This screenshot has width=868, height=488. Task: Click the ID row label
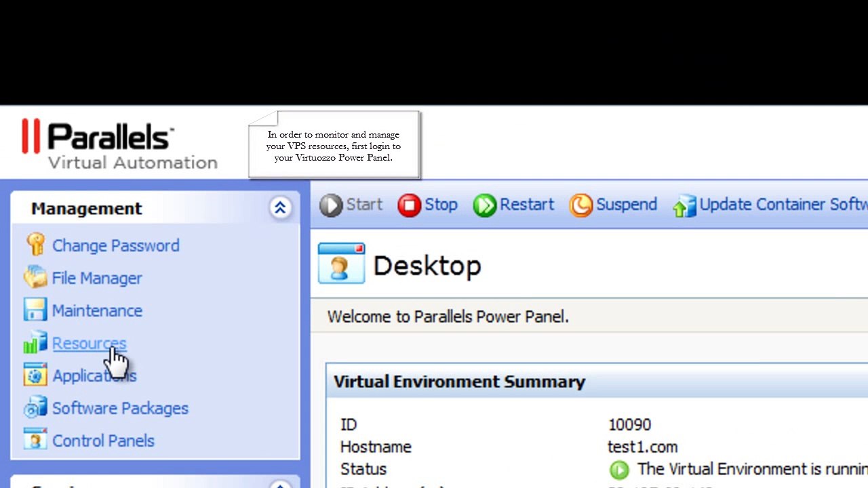(348, 424)
